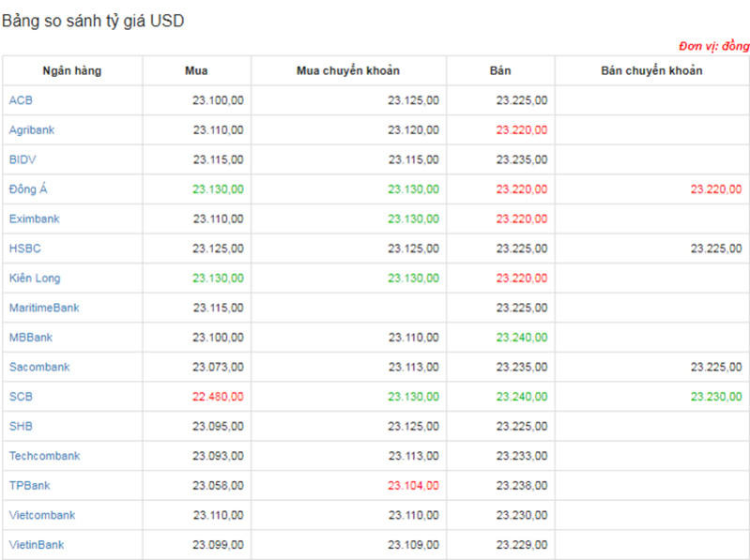Click the "Ngân hàng" column header

[x=72, y=71]
